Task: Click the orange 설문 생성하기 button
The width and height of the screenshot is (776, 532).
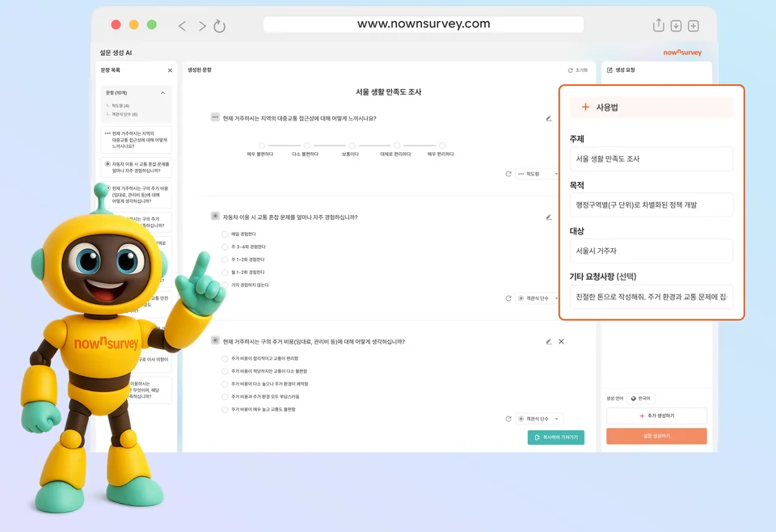Action: coord(656,436)
